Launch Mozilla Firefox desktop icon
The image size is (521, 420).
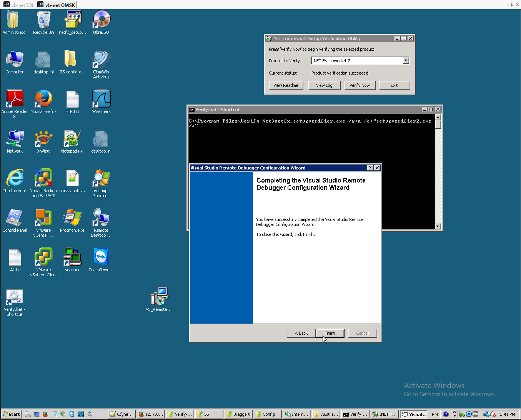tap(43, 102)
